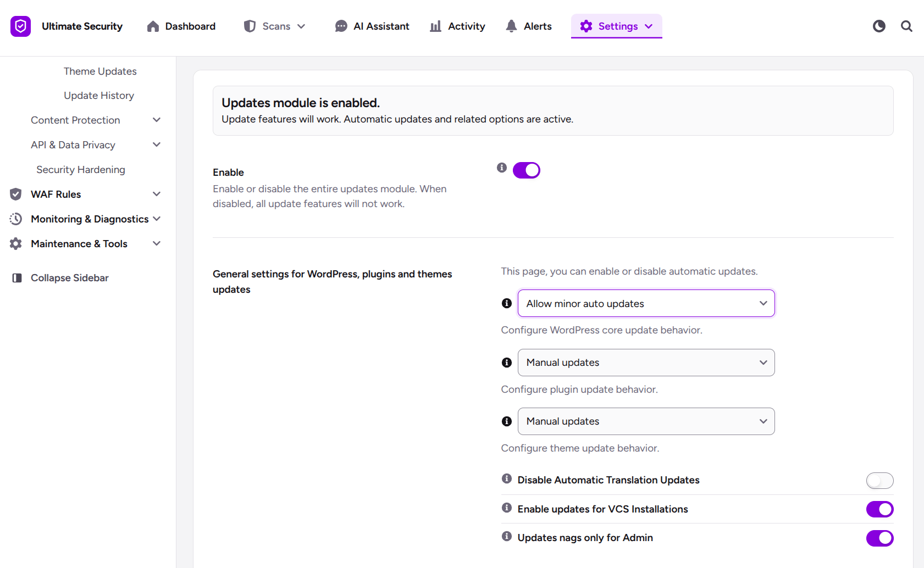Open the Allow minor auto updates dropdown
This screenshot has height=568, width=924.
646,303
